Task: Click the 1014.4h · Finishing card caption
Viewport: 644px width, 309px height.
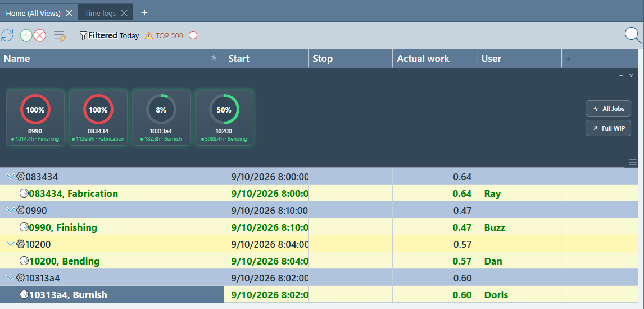Action: pos(35,139)
